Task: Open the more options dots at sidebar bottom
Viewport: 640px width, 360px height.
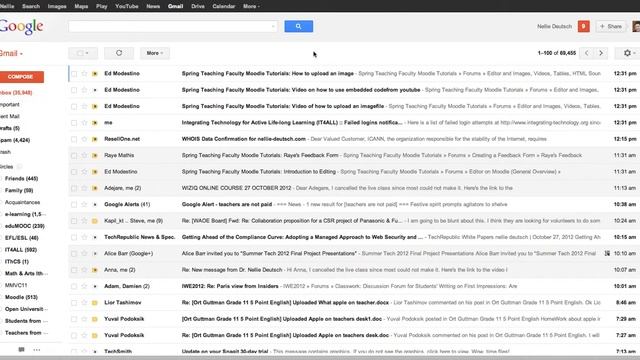Action: point(37,350)
